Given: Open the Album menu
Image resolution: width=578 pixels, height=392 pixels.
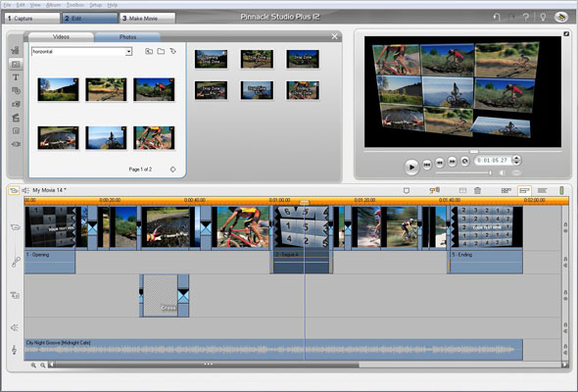Looking at the screenshot, I should pyautogui.click(x=54, y=5).
